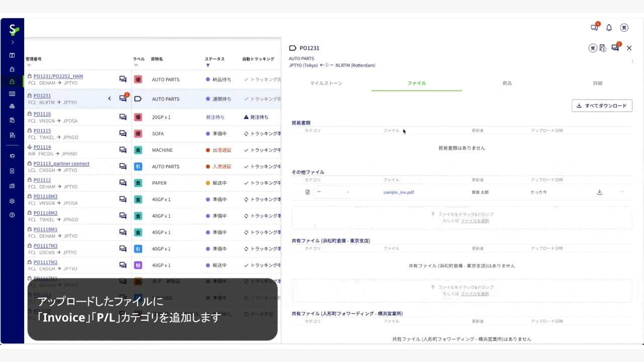Open the chat icon in PO1115 row

pyautogui.click(x=123, y=134)
